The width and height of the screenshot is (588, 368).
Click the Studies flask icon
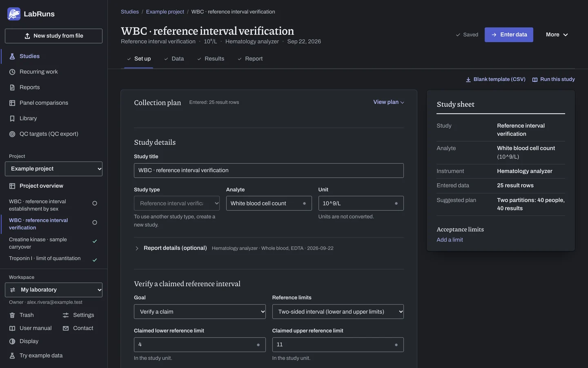pos(12,56)
